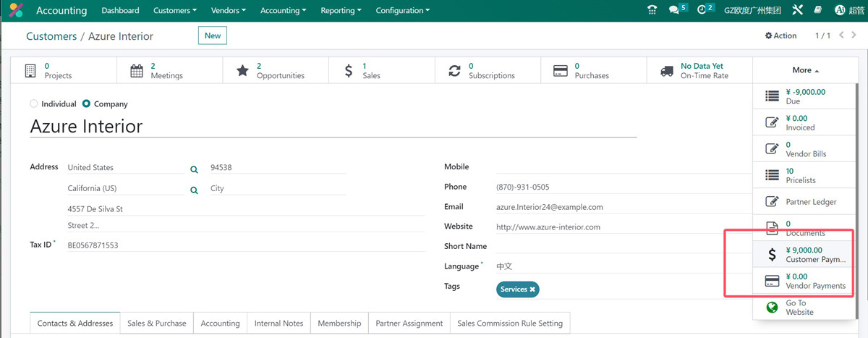Switch to the Membership tab
This screenshot has height=338, width=868.
point(339,324)
